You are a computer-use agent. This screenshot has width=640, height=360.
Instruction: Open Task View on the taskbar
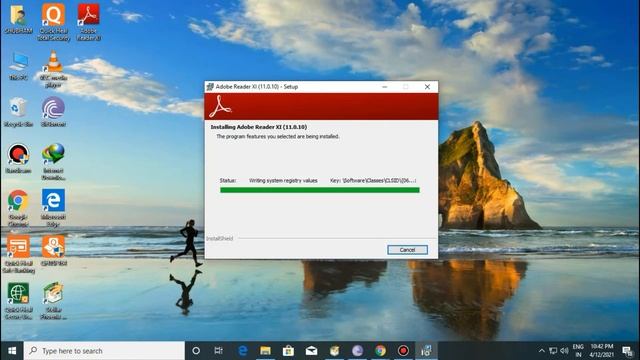coord(219,351)
